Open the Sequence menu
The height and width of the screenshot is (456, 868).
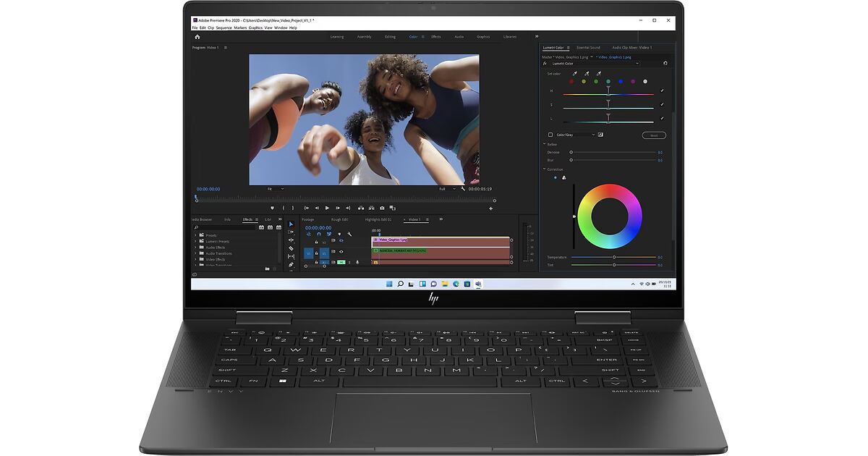(224, 28)
